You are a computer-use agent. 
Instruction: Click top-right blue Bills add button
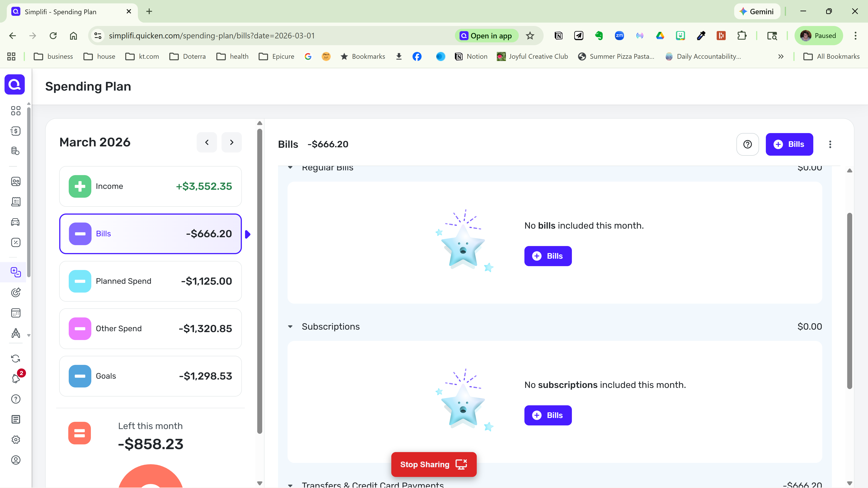coord(789,144)
